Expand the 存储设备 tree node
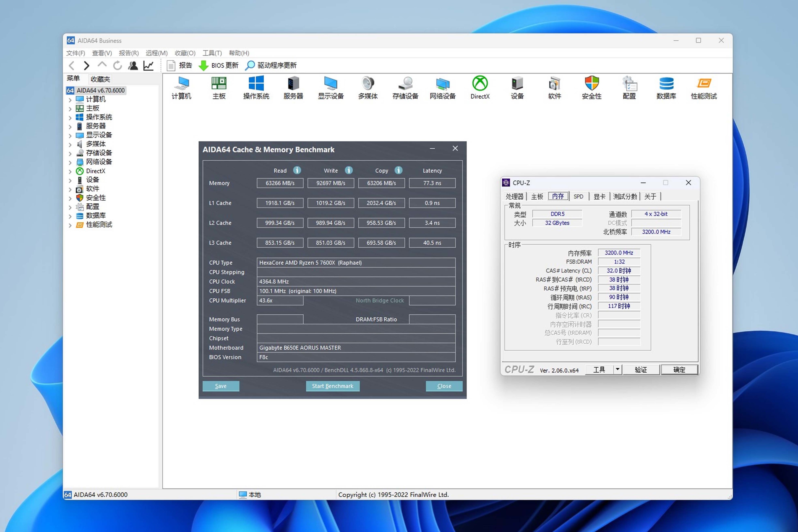 tap(70, 153)
